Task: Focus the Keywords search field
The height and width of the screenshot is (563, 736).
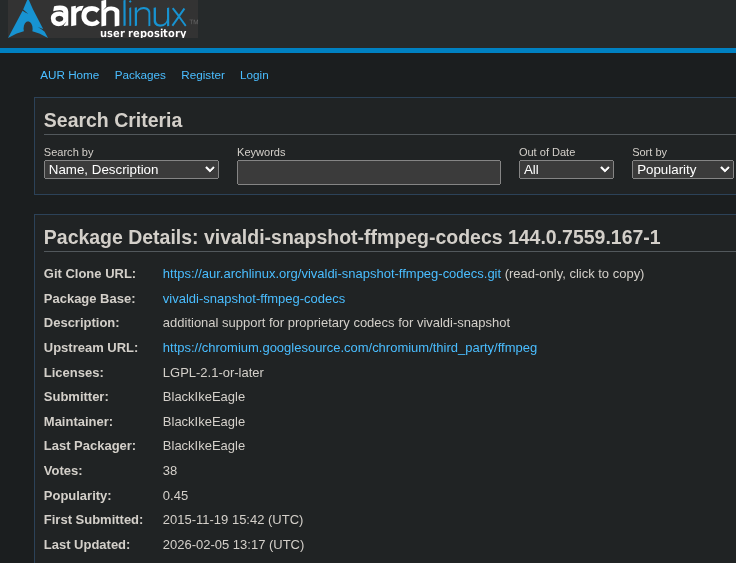Action: (368, 172)
